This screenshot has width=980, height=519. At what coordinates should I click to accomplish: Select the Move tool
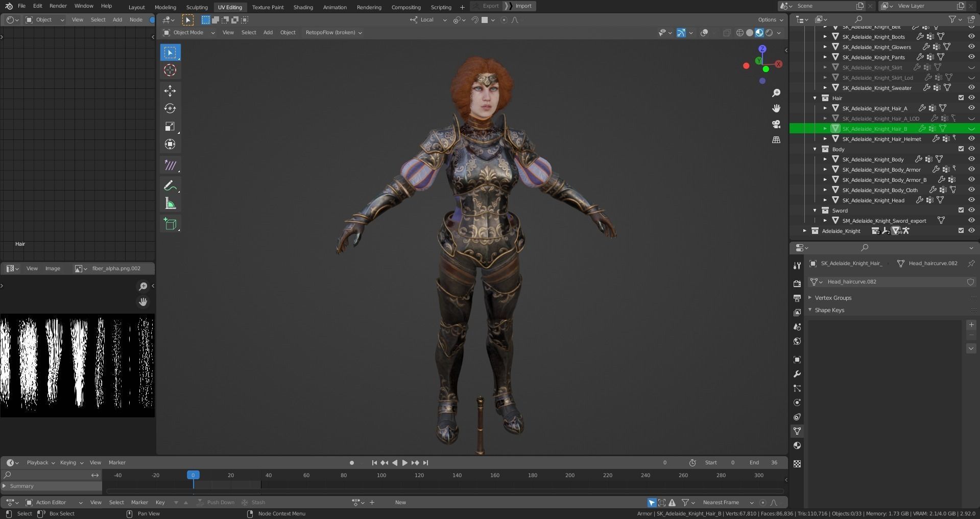(170, 91)
